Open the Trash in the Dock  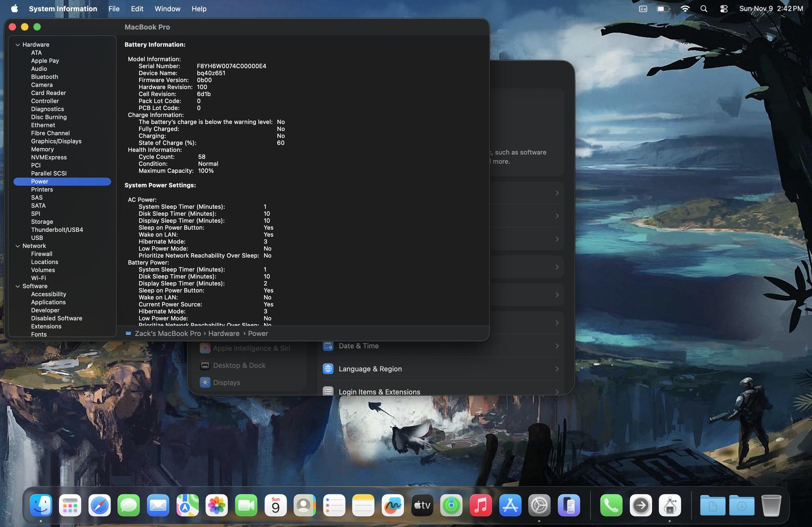coord(771,506)
